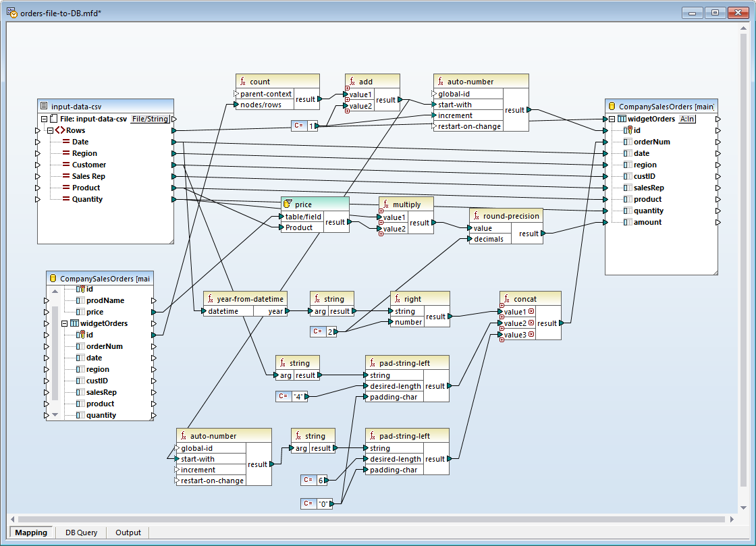This screenshot has width=756, height=546.
Task: Click the fx icon on the year-from-datetime function
Action: pos(211,299)
